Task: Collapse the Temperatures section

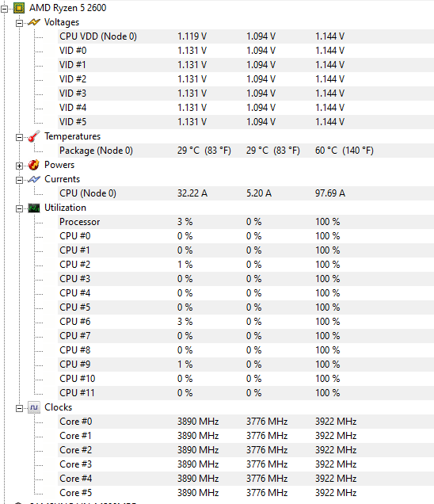Action: [19, 138]
